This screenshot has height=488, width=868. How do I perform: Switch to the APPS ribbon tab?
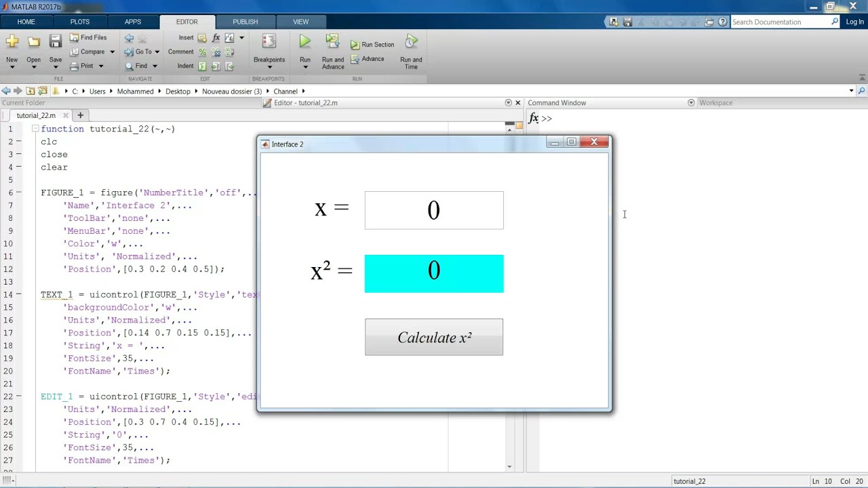click(133, 22)
